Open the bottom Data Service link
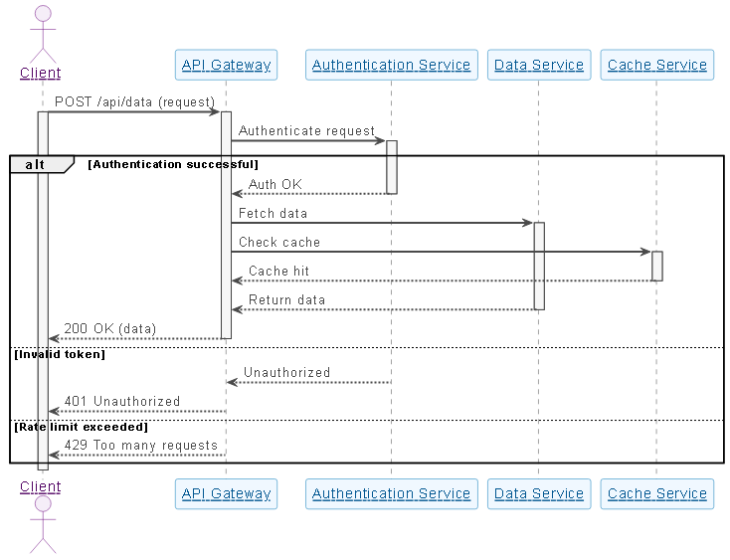The image size is (730, 560). [x=539, y=493]
